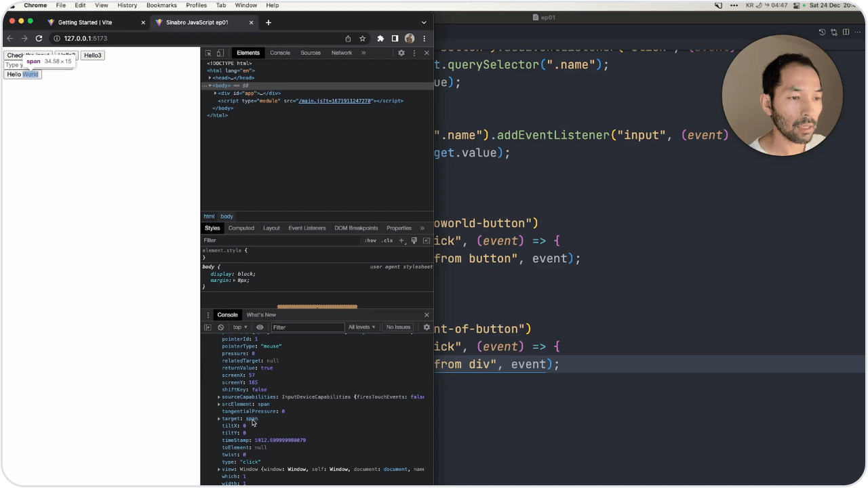Close the console drawer
Viewport: 868px width, 488px height.
pyautogui.click(x=427, y=315)
